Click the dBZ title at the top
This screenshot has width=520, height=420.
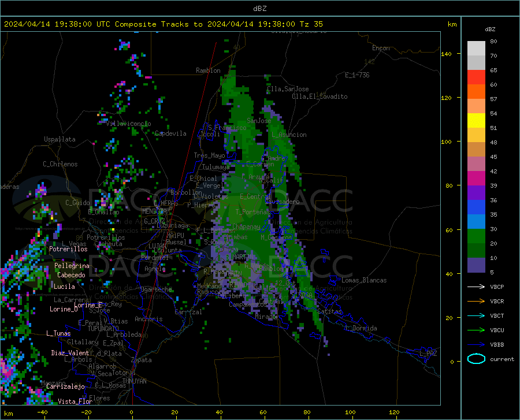259,9
